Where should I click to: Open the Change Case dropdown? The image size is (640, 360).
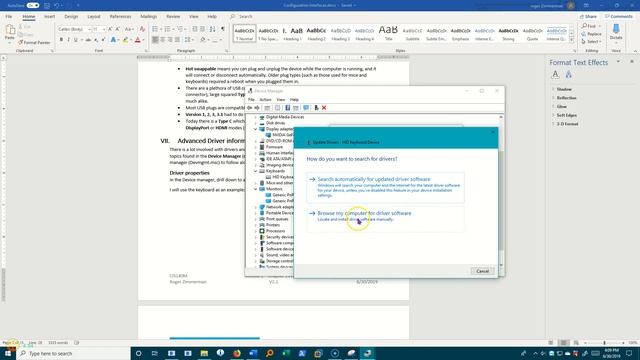pyautogui.click(x=129, y=29)
